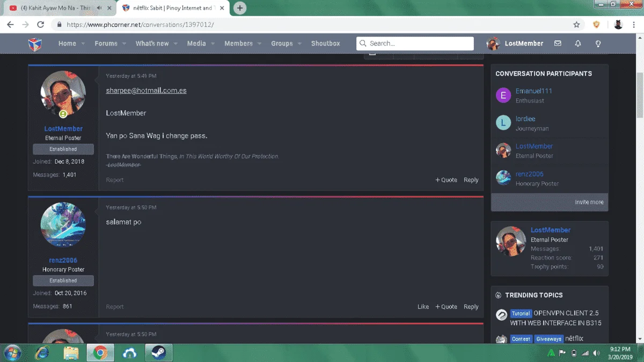Open a new browser tab

[240, 8]
